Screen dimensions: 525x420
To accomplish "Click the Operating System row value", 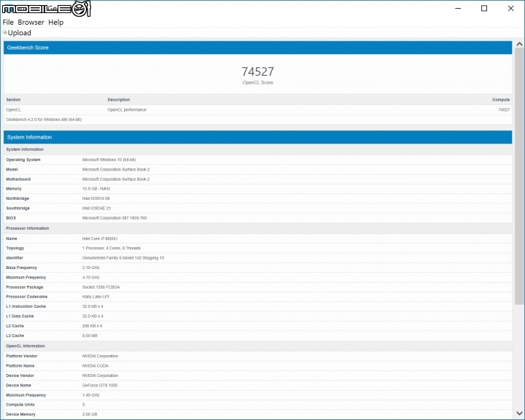I will (x=109, y=160).
